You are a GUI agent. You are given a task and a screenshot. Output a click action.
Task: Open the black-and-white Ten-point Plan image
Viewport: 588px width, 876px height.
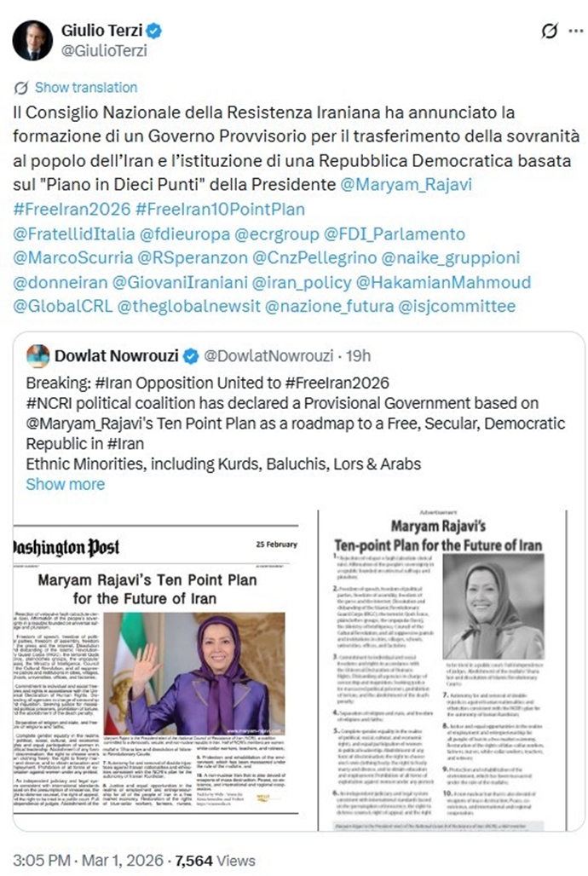(x=442, y=671)
